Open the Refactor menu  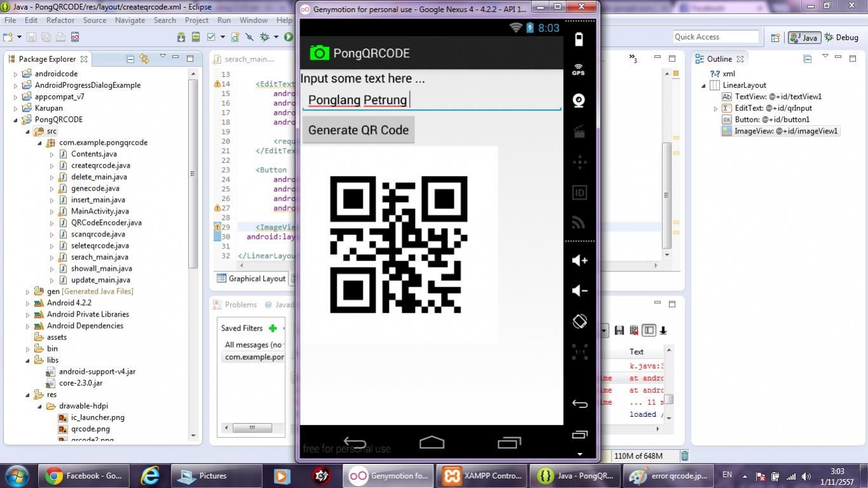[x=60, y=20]
